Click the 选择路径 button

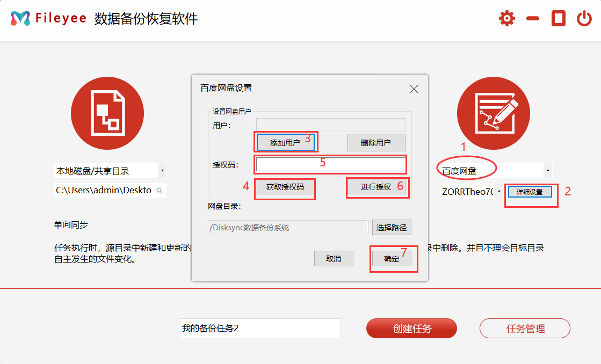point(391,227)
